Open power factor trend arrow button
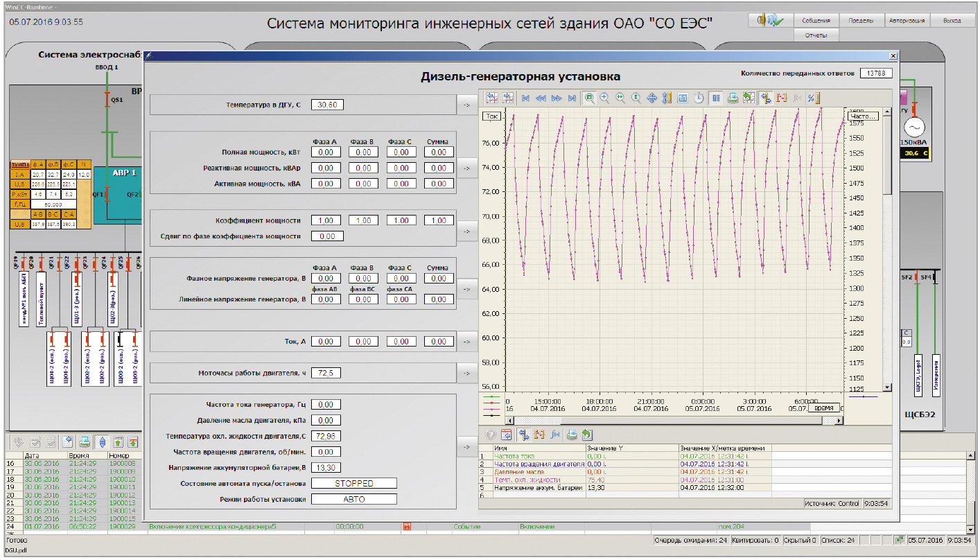Screen dimensions: 980x560 click(x=466, y=231)
